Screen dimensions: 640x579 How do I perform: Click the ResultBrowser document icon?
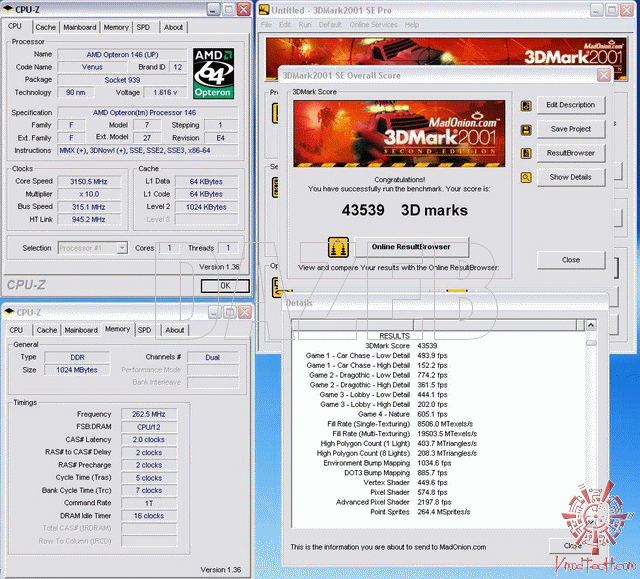pos(526,153)
